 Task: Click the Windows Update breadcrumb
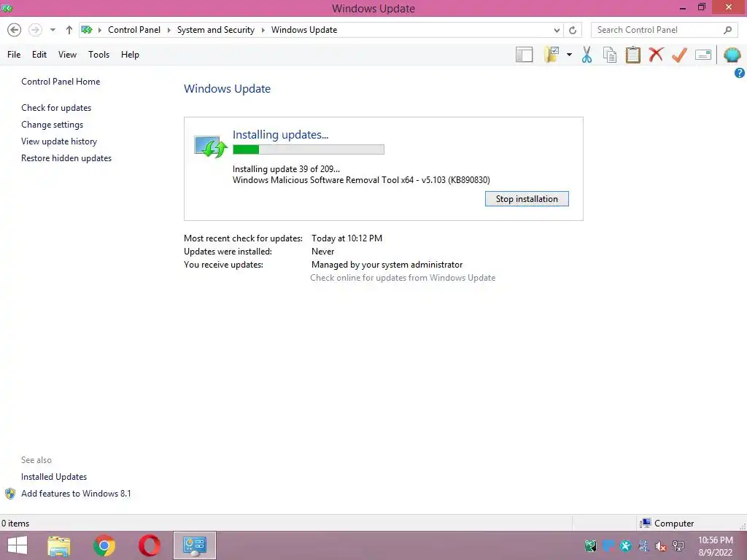[x=304, y=30]
